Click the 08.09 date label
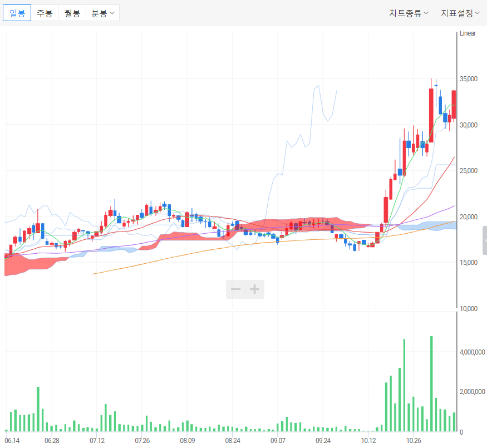This screenshot has width=487, height=448. [188, 441]
